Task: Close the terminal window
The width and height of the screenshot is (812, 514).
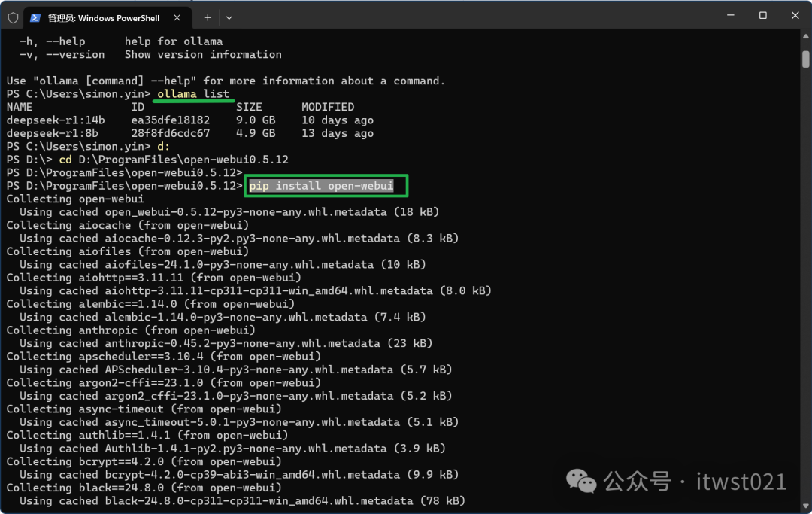Action: (795, 16)
